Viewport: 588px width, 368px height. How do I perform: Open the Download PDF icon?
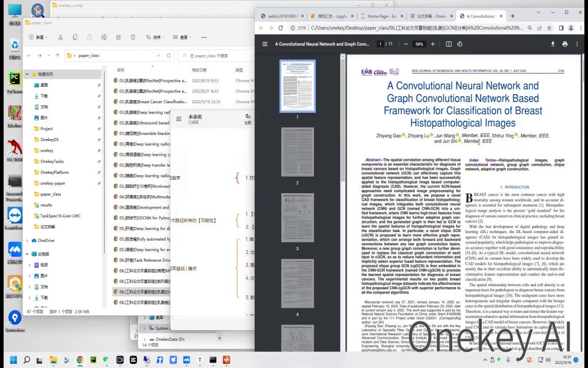(x=553, y=44)
